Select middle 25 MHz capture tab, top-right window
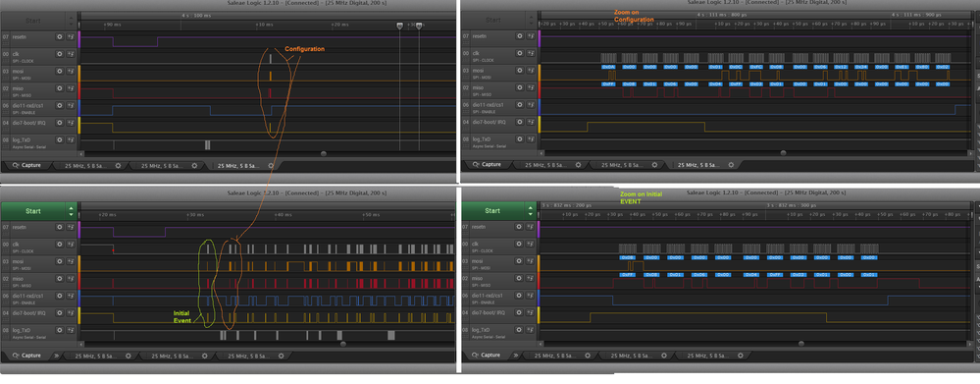 [x=625, y=165]
